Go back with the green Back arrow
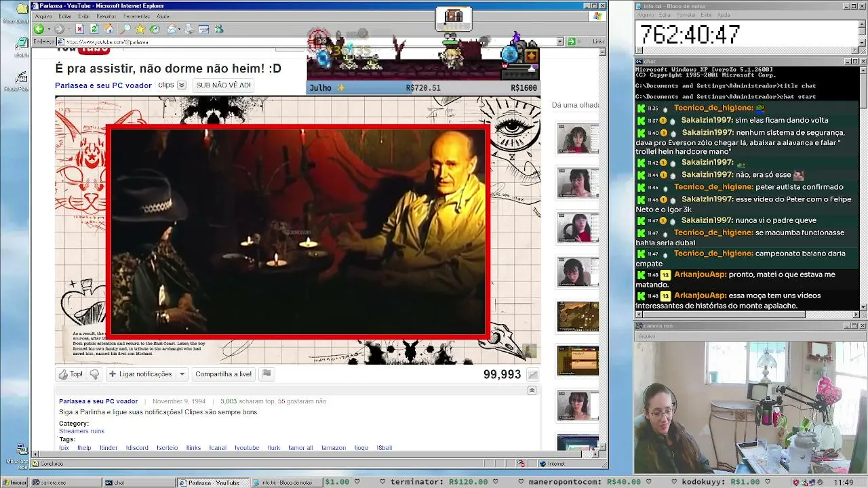Viewport: 868px width, 488px height. tap(39, 29)
